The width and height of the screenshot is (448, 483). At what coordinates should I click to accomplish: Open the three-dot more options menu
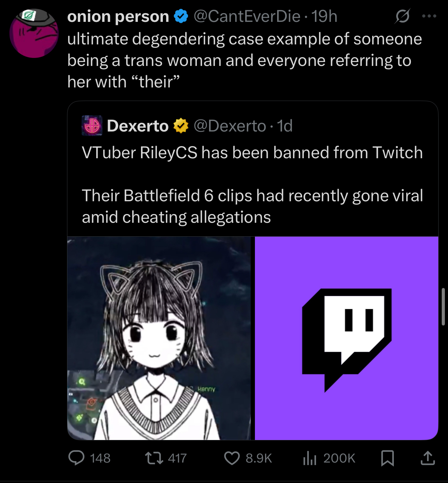(x=429, y=16)
